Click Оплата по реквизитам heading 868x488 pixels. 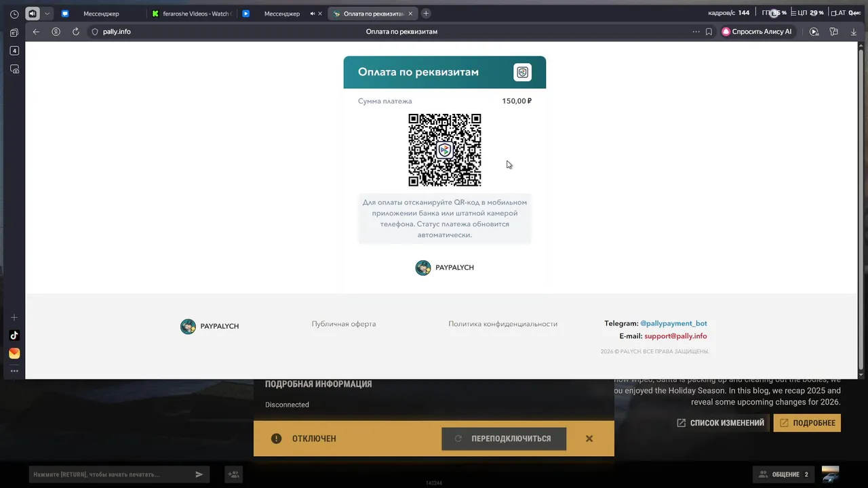418,73
